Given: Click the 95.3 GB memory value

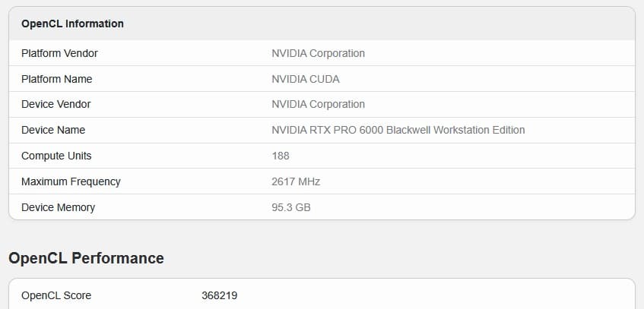Looking at the screenshot, I should 290,207.
